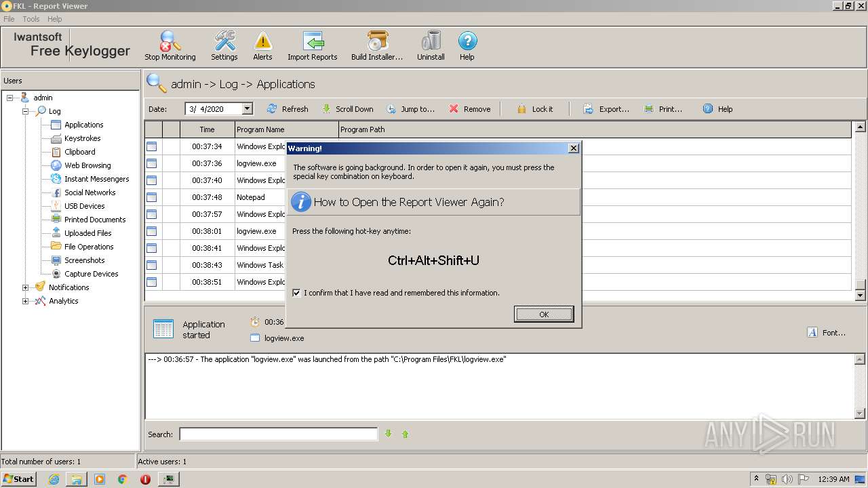Select Uploaded Files in the Log tree
Screen dimensions: 868x488
(87, 233)
